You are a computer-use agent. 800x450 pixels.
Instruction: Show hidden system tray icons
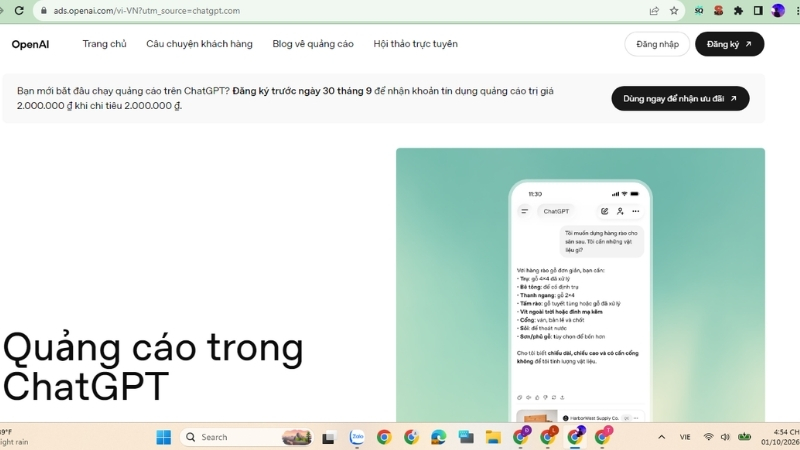coord(662,437)
